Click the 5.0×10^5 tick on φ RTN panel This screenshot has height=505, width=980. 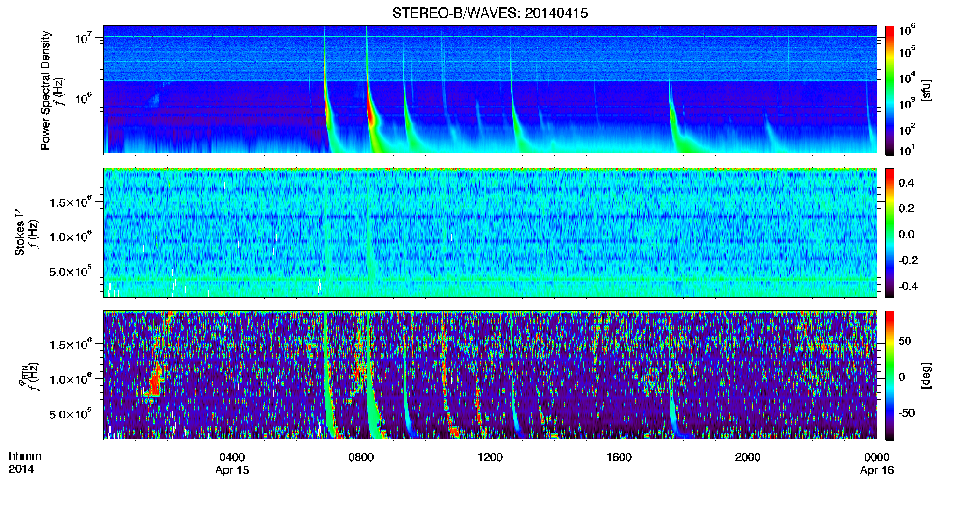[71, 414]
